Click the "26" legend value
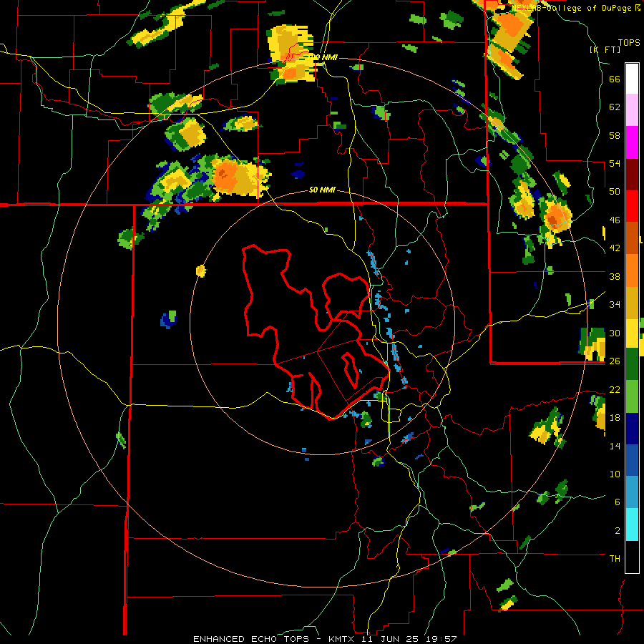Screen dimensions: 644x644 click(x=615, y=361)
